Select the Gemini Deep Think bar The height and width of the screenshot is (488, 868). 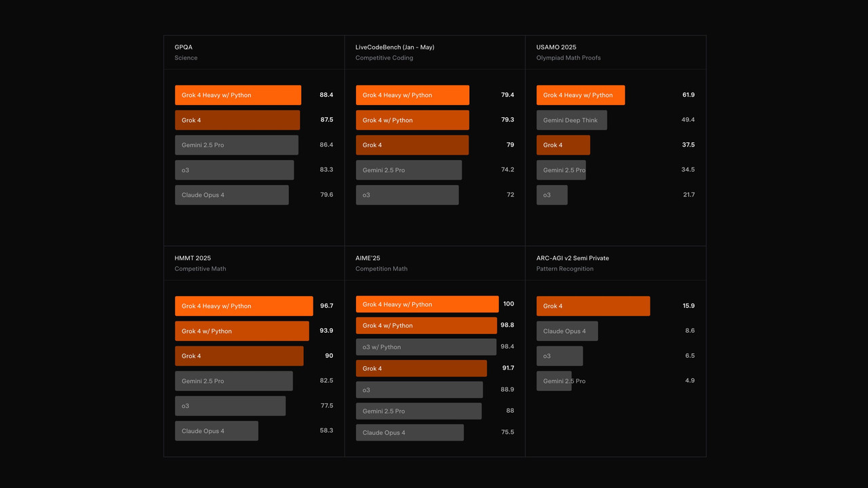pos(572,120)
